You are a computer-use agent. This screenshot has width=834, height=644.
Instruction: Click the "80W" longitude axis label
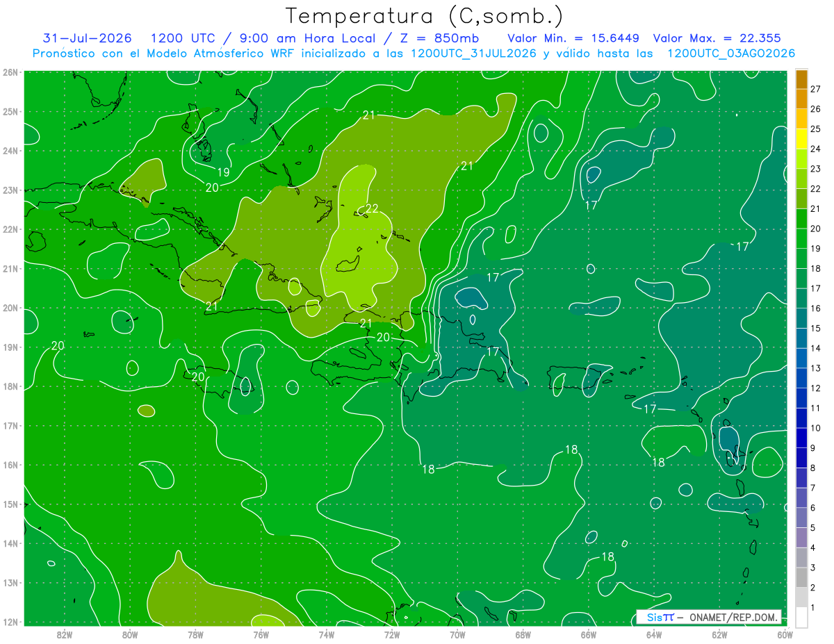click(130, 634)
